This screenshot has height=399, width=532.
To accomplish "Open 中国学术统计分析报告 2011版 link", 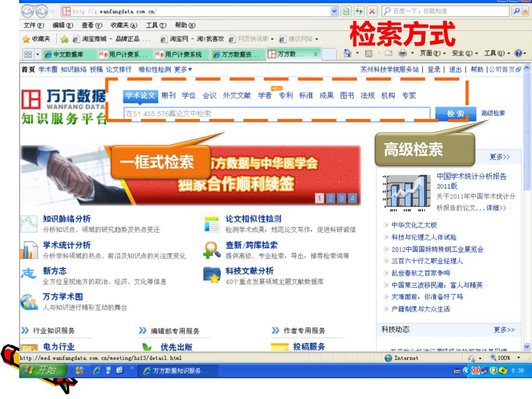I will point(471,181).
